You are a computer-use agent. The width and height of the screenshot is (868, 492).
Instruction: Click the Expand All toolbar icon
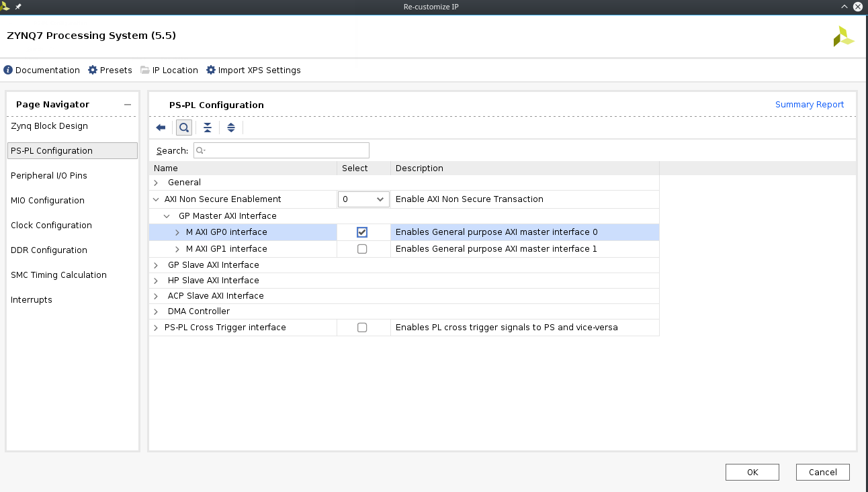tap(231, 128)
